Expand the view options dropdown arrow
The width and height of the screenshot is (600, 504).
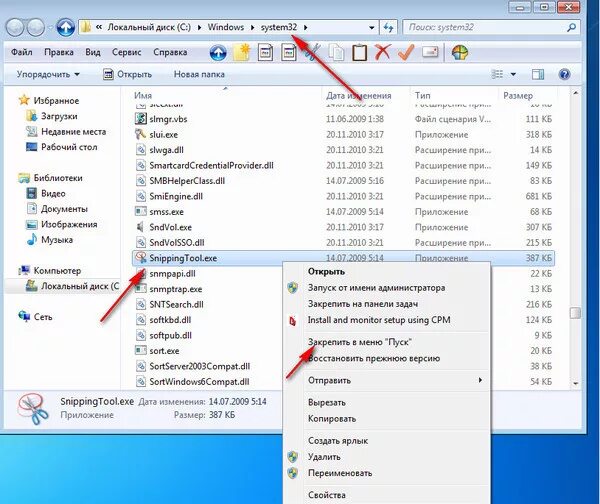[x=513, y=74]
